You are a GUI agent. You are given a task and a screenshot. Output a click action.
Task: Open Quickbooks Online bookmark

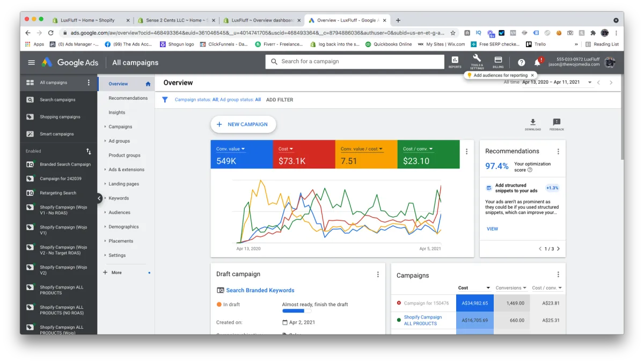(389, 44)
